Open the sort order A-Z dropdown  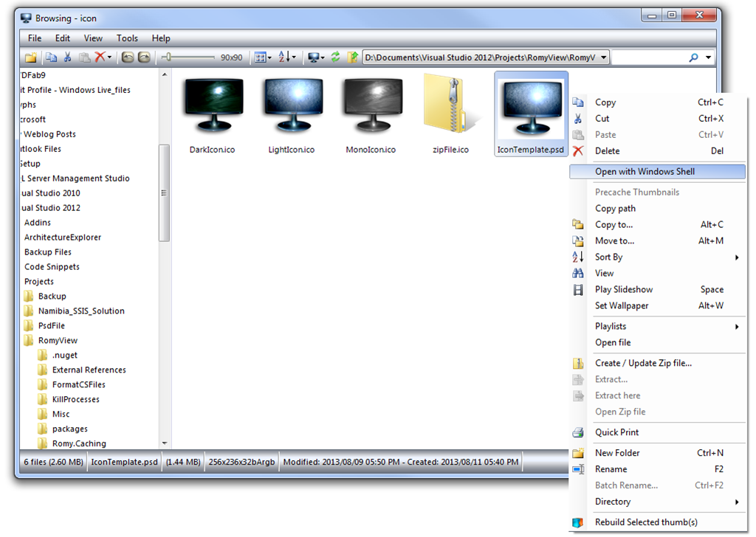pos(287,58)
